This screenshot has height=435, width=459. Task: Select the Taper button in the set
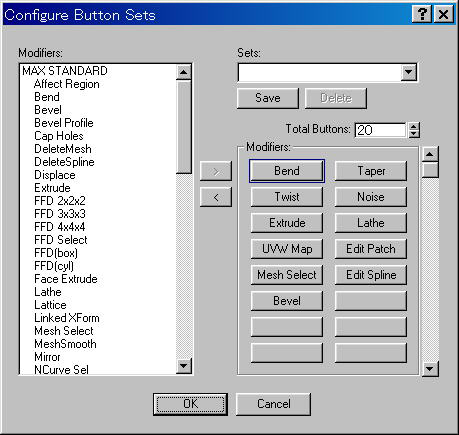(x=371, y=171)
